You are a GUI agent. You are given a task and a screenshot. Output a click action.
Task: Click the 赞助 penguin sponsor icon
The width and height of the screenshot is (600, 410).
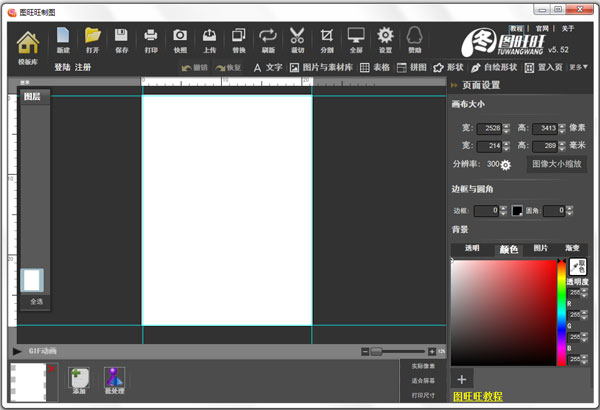[x=414, y=40]
